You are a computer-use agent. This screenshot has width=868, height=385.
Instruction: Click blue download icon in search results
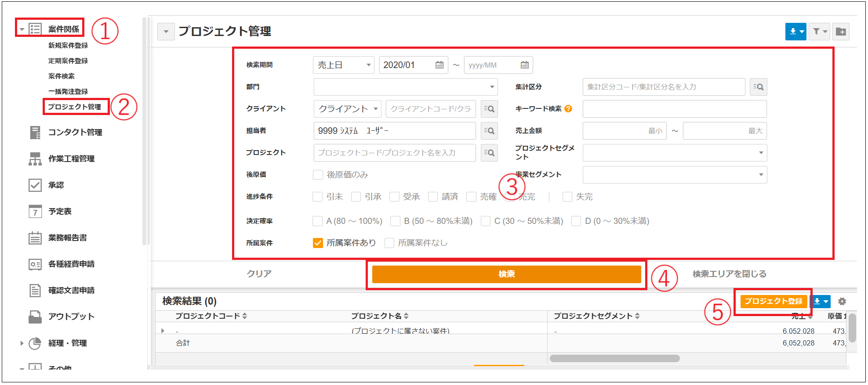click(x=821, y=302)
